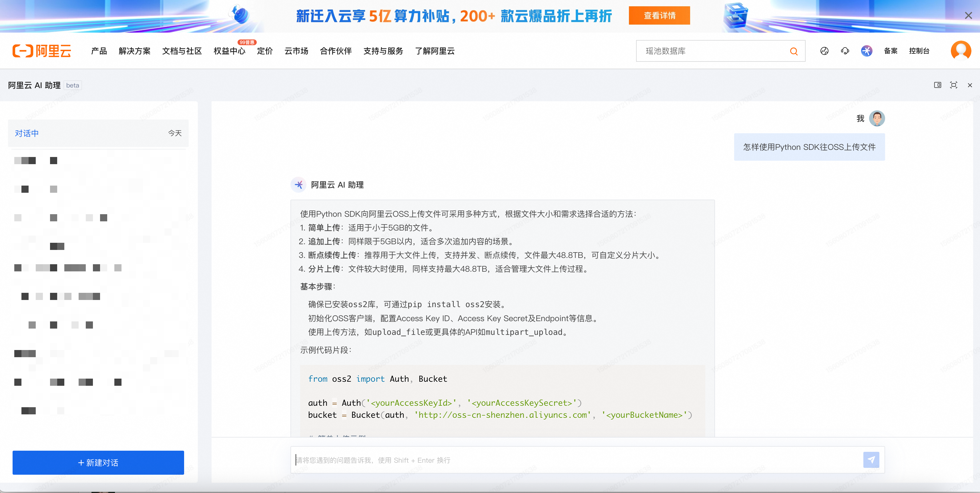Click the orange search magnifier icon
Image resolution: width=980 pixels, height=493 pixels.
tap(794, 51)
